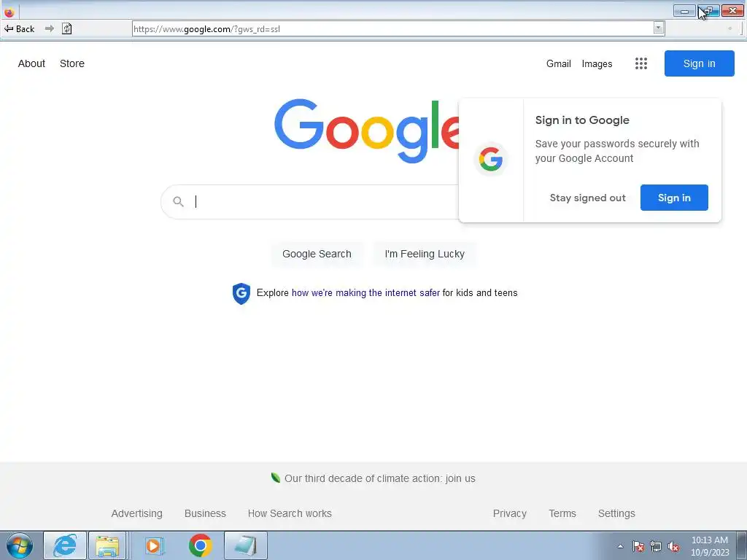Click the green leaf icon in footer
Screen dimensions: 747x560
275,478
